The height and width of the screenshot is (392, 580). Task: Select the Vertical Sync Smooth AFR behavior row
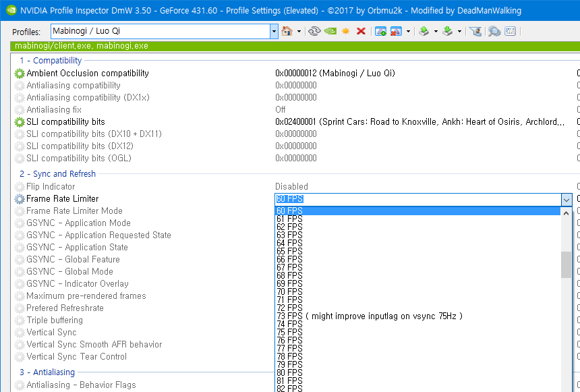[x=94, y=345]
